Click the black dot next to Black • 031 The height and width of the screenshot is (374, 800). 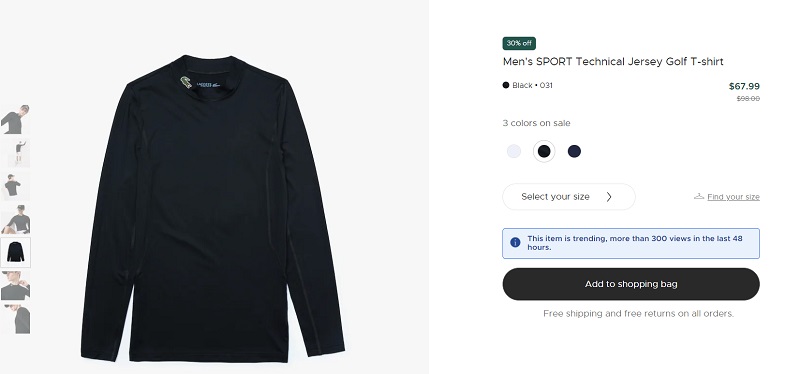(x=506, y=85)
